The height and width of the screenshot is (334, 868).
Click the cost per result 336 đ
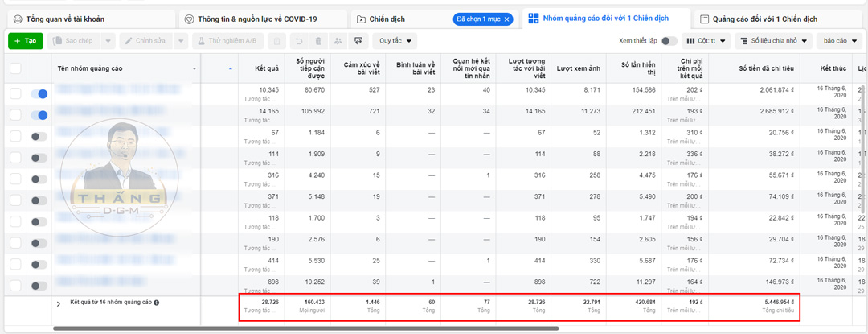[694, 154]
